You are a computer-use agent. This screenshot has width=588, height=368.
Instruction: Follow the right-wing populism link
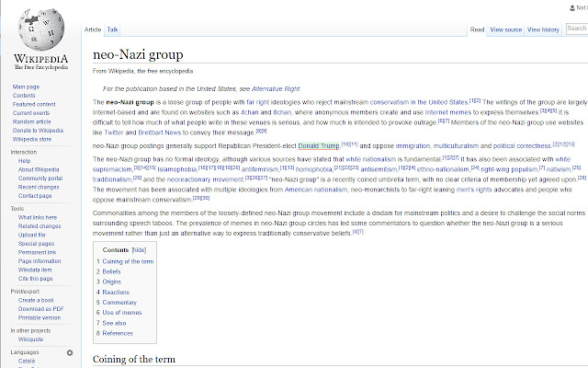[x=509, y=169]
